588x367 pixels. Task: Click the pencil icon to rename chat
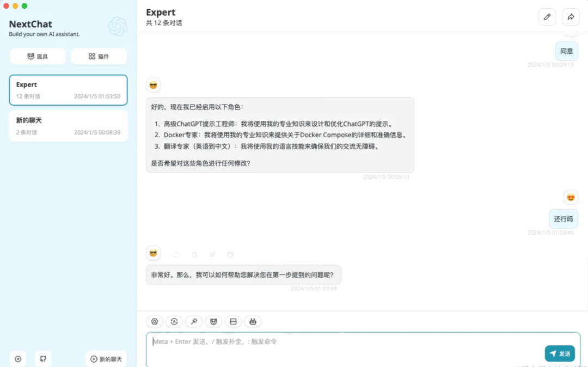pos(547,17)
